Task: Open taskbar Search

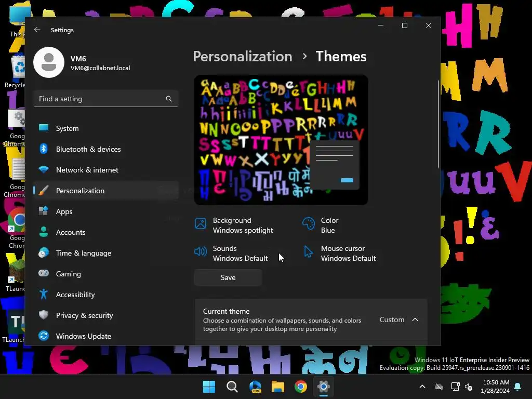Action: (x=232, y=387)
